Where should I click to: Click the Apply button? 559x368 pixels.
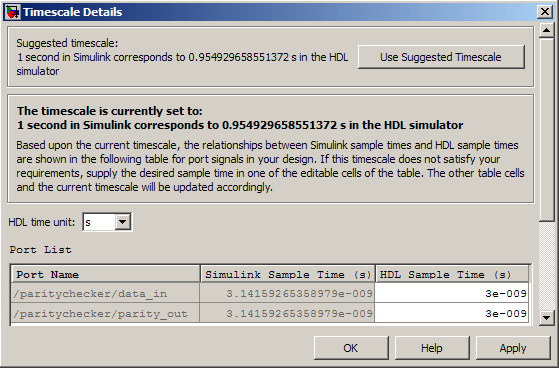coord(513,348)
